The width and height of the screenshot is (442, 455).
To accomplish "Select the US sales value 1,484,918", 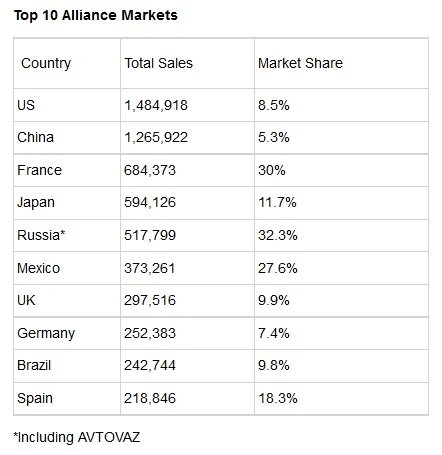I will point(156,105).
